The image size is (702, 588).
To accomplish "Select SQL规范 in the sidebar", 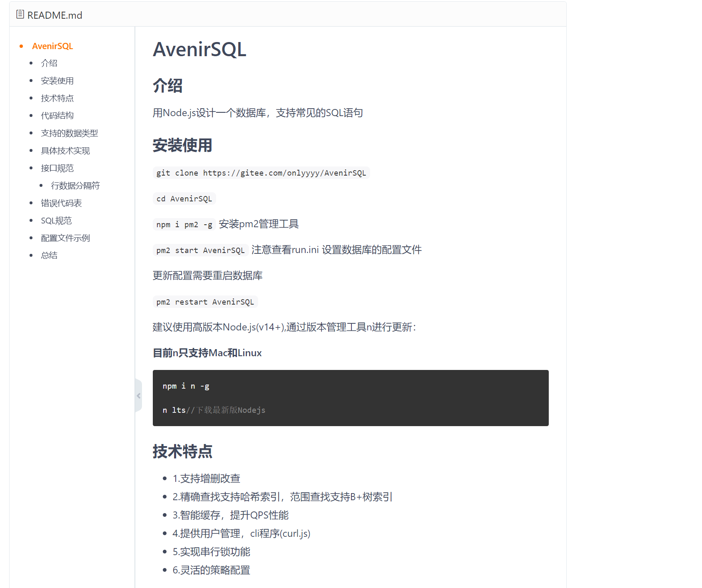I will pos(56,221).
